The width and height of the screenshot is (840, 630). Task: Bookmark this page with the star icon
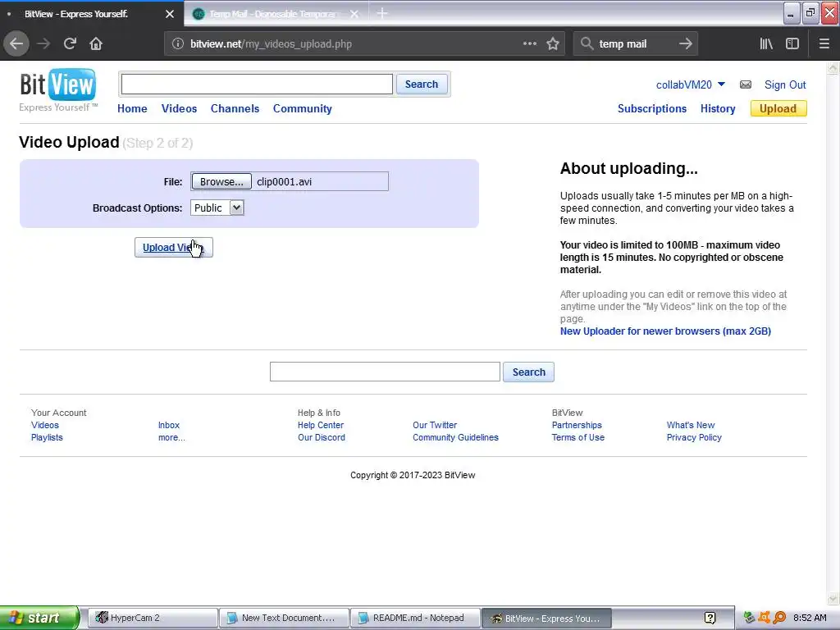pyautogui.click(x=553, y=44)
